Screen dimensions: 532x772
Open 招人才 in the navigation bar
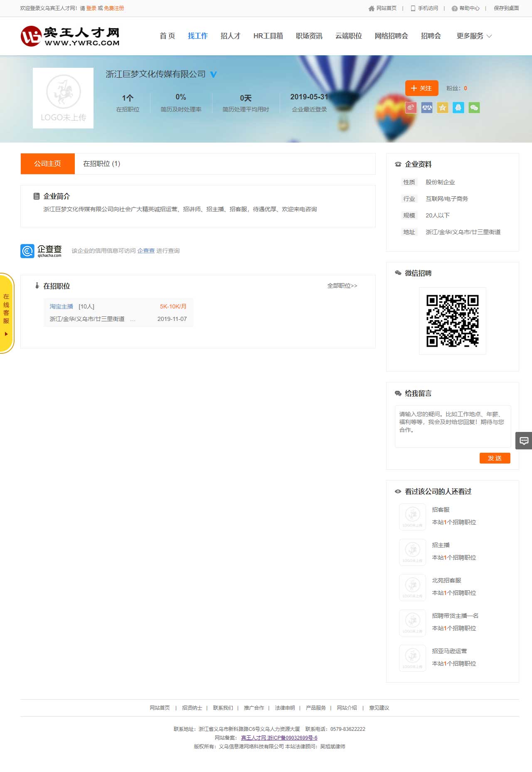click(x=230, y=36)
